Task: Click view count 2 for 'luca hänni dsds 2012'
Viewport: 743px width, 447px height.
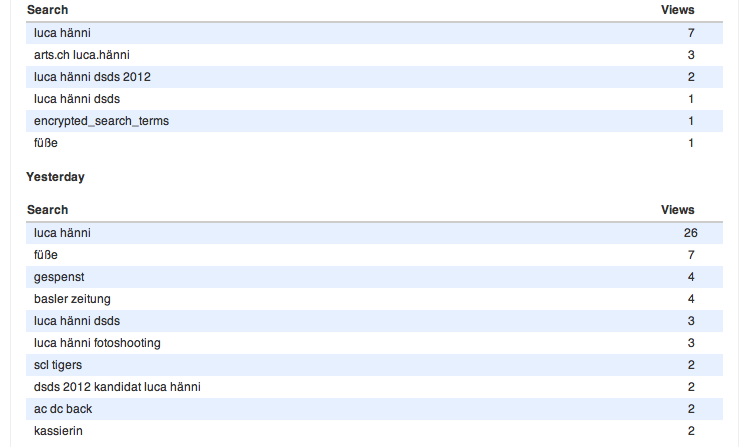Action: pos(691,77)
